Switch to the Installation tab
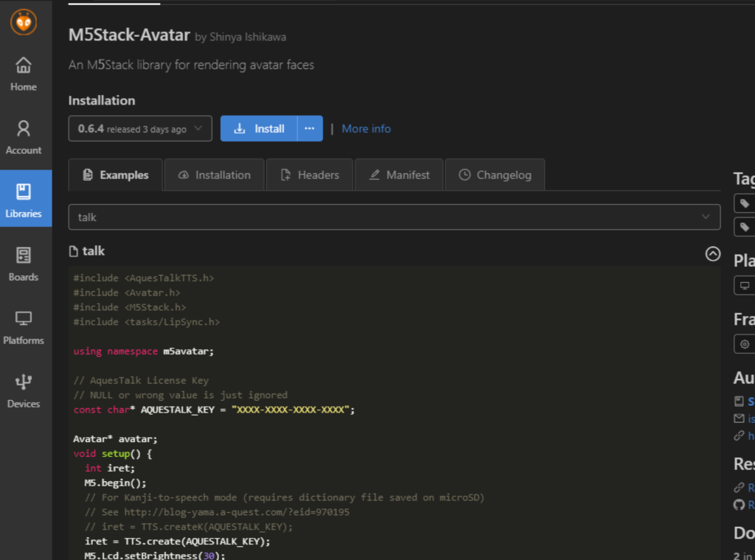This screenshot has width=755, height=560. (214, 175)
